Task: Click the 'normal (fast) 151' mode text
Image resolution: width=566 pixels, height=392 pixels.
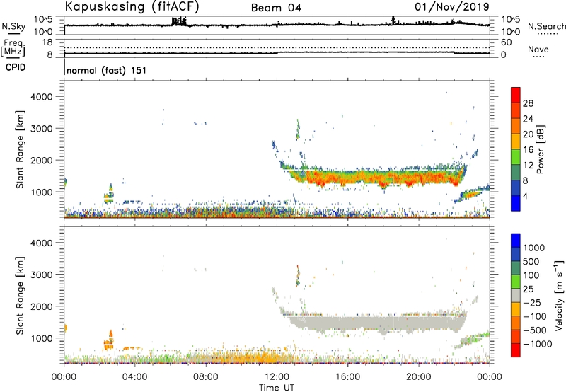Action: click(107, 70)
